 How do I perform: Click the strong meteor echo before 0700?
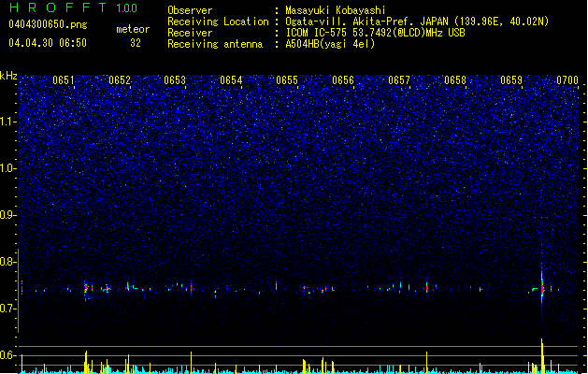[x=542, y=288]
